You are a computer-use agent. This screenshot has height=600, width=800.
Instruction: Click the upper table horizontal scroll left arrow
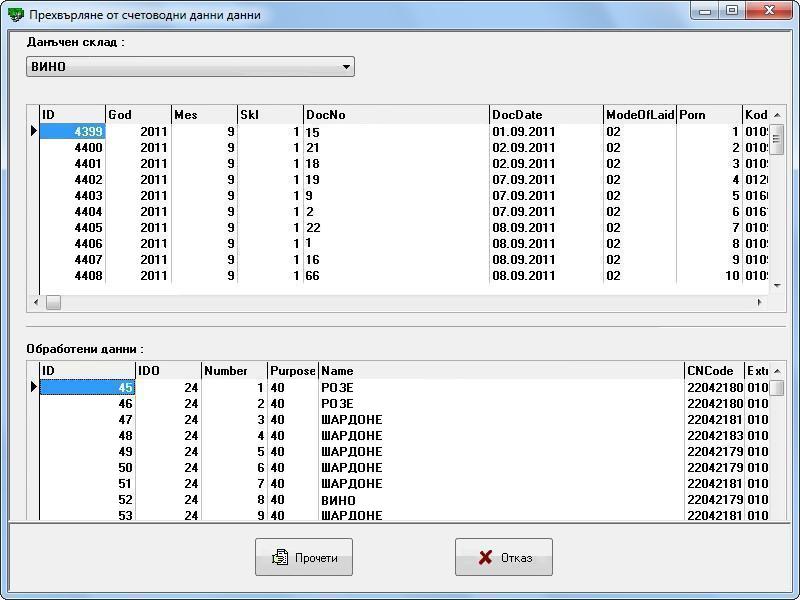coord(36,302)
